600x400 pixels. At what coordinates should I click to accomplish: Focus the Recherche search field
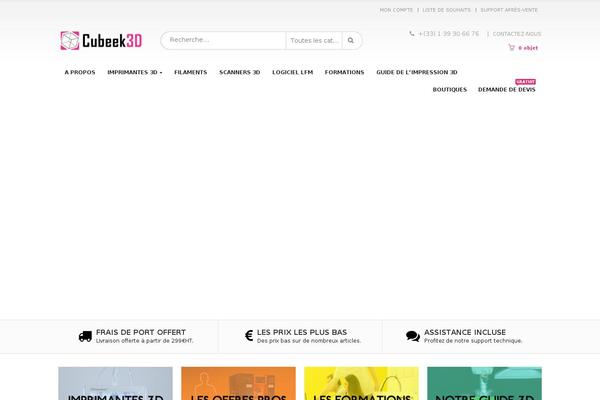[x=223, y=40]
